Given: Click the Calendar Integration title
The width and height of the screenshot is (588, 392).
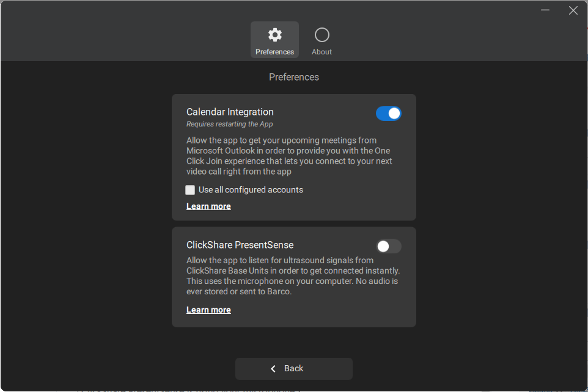Looking at the screenshot, I should pos(230,112).
